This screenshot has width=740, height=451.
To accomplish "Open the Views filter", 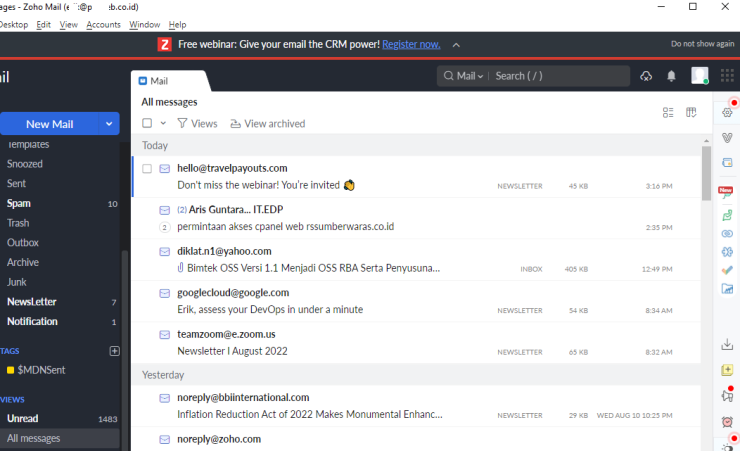I will (x=197, y=124).
